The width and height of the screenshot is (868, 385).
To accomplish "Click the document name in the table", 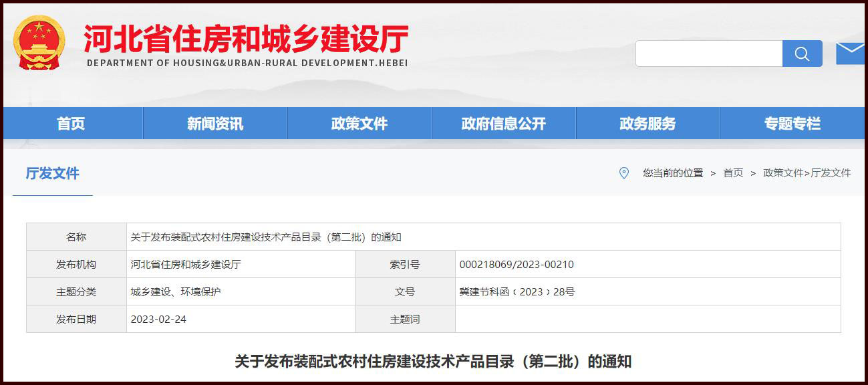I will [266, 237].
